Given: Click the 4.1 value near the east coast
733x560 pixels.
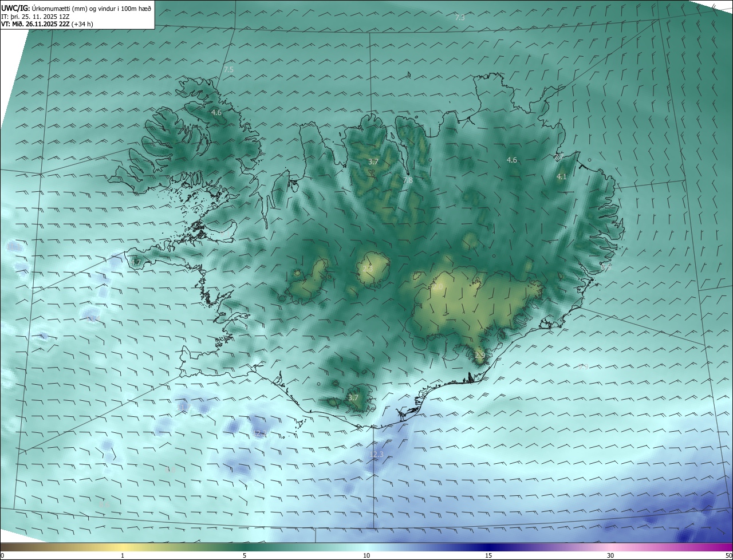Looking at the screenshot, I should 562,177.
